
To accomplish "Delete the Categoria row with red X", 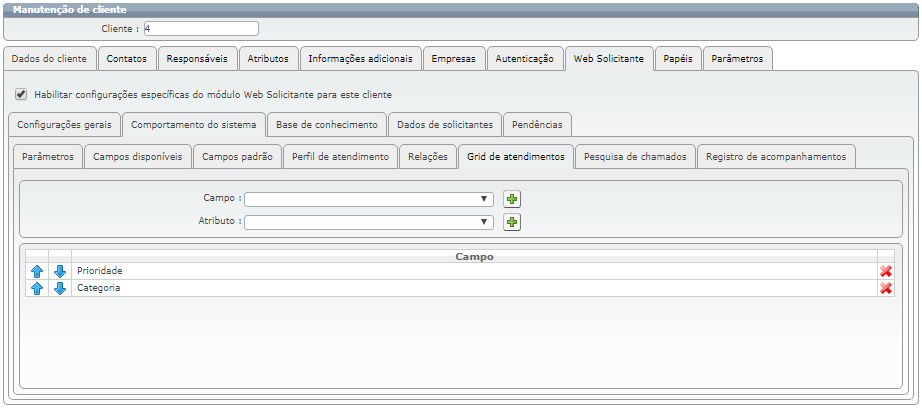I will point(886,288).
